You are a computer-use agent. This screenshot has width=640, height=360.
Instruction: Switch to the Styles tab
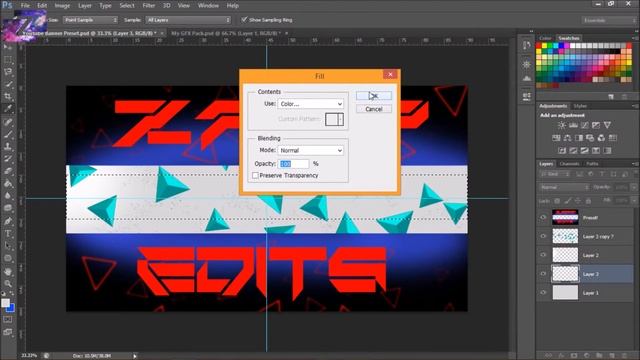580,106
